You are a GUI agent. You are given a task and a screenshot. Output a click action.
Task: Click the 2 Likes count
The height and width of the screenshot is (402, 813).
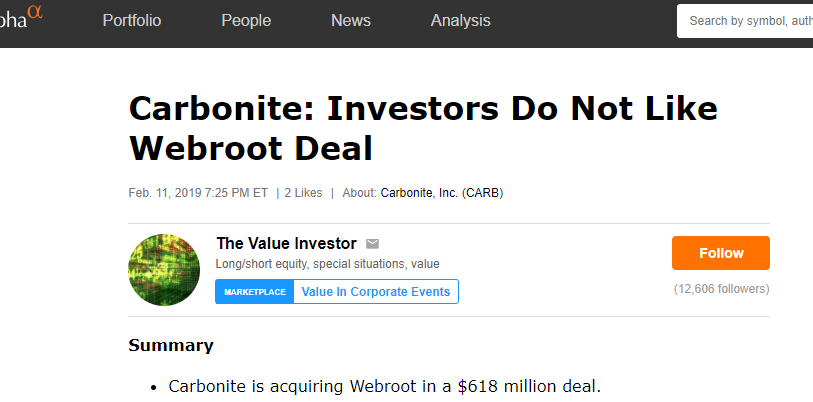pyautogui.click(x=303, y=193)
